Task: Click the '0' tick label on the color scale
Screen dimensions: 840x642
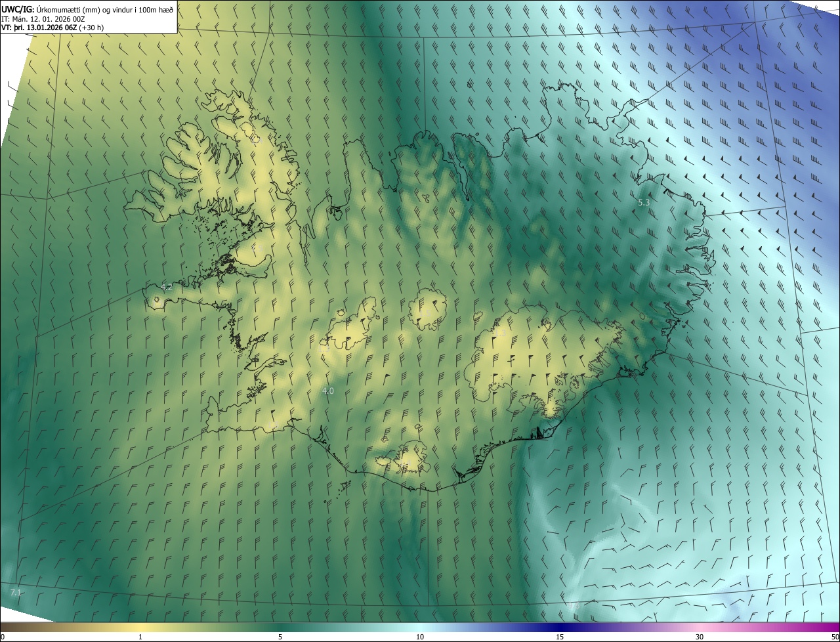Action: pyautogui.click(x=3, y=637)
